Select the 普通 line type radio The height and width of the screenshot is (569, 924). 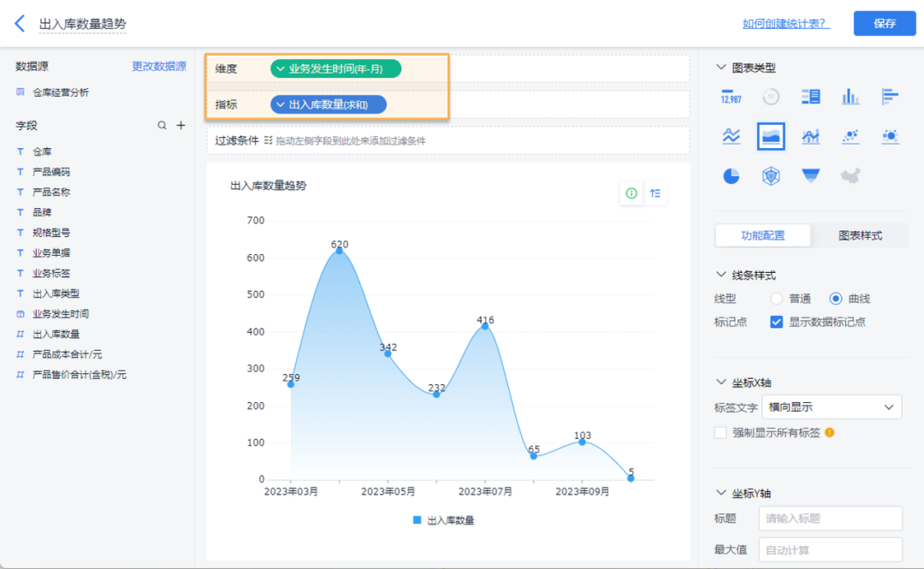(x=776, y=299)
